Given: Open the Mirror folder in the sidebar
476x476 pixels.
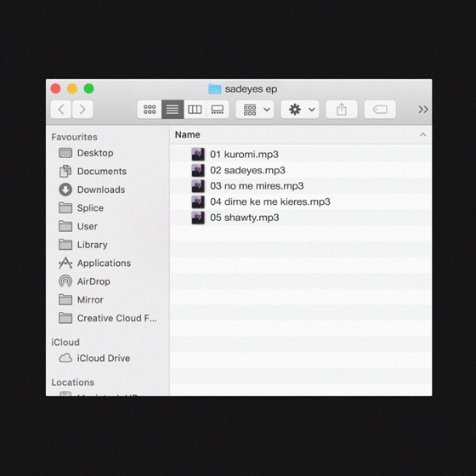Looking at the screenshot, I should point(107,299).
